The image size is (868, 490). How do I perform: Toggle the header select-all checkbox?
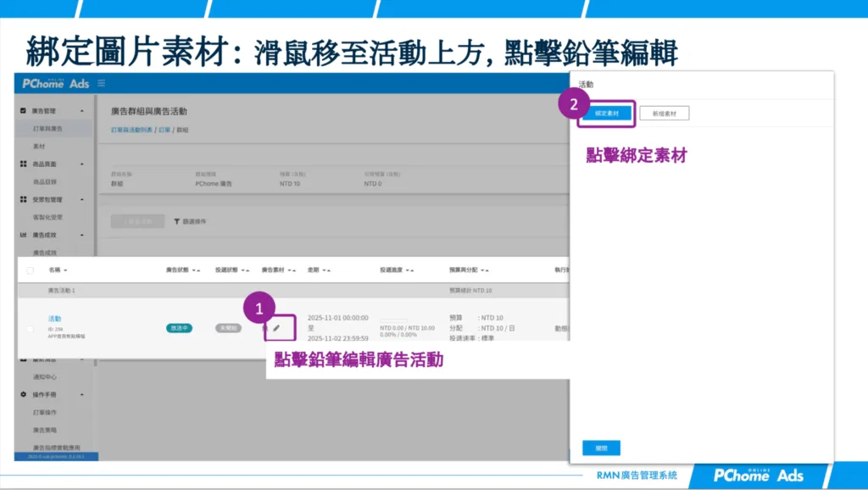click(31, 269)
